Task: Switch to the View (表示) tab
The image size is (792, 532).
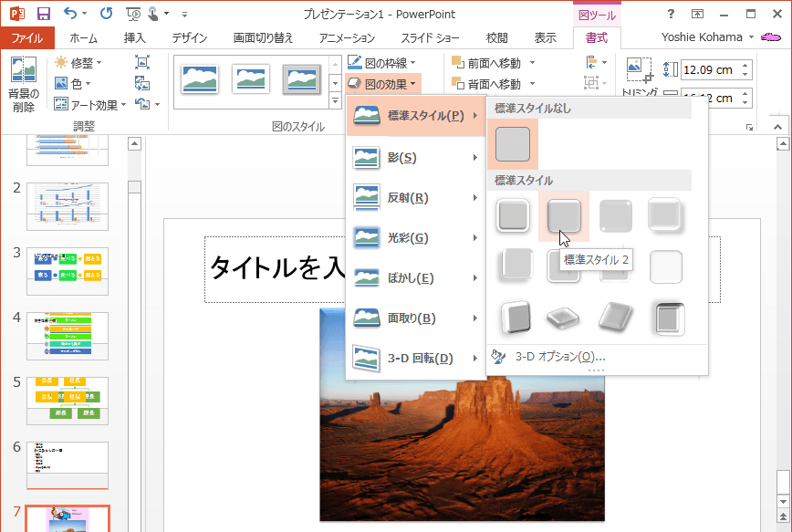Action: 546,38
